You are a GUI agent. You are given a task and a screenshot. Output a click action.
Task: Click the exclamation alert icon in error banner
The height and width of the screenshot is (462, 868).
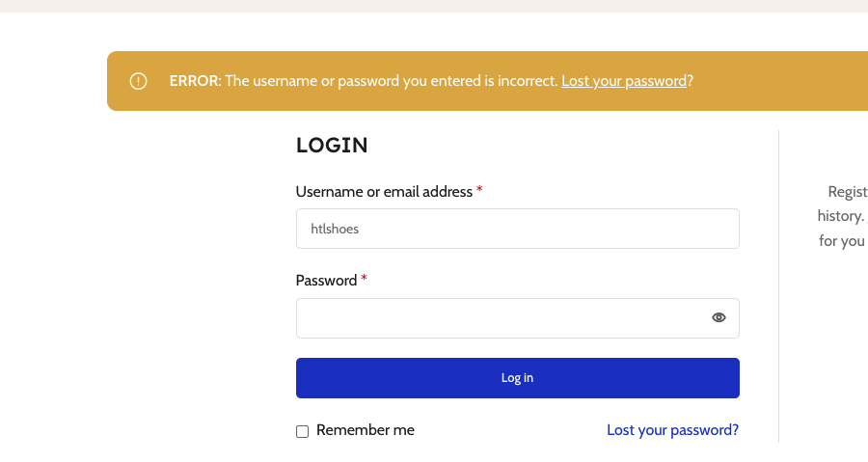click(138, 81)
